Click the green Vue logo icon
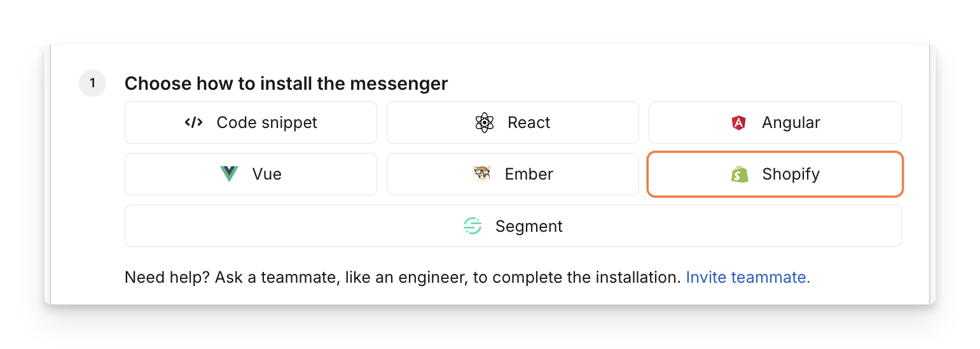Viewport: 980px width, 349px height. click(229, 174)
